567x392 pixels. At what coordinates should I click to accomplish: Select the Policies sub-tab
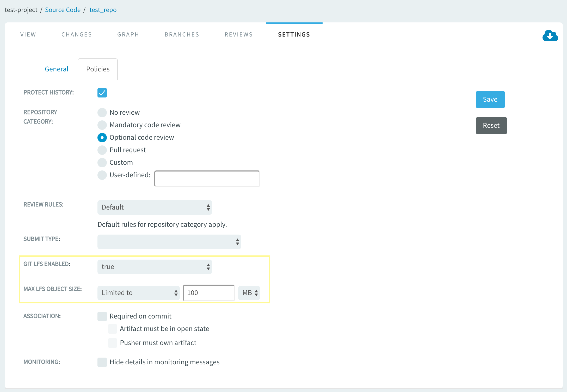98,69
